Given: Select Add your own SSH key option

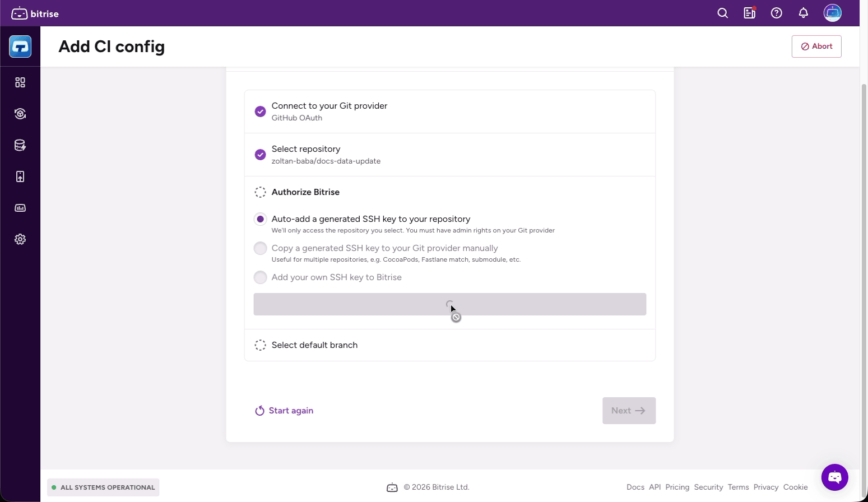Looking at the screenshot, I should point(260,277).
